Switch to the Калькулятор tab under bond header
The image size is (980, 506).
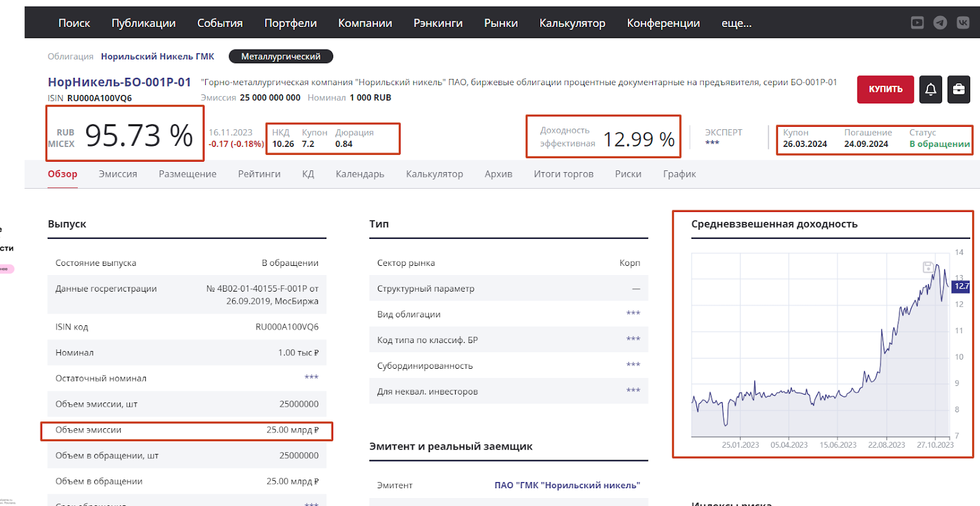coord(434,174)
